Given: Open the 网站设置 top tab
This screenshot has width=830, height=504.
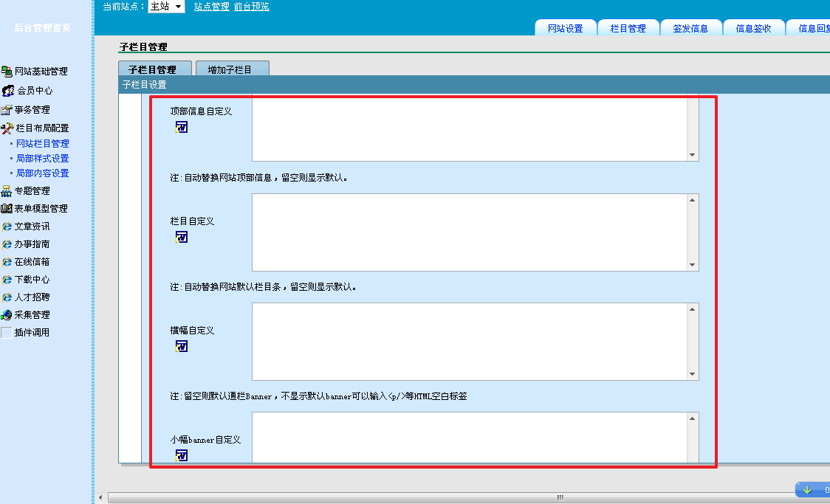Looking at the screenshot, I should point(565,28).
